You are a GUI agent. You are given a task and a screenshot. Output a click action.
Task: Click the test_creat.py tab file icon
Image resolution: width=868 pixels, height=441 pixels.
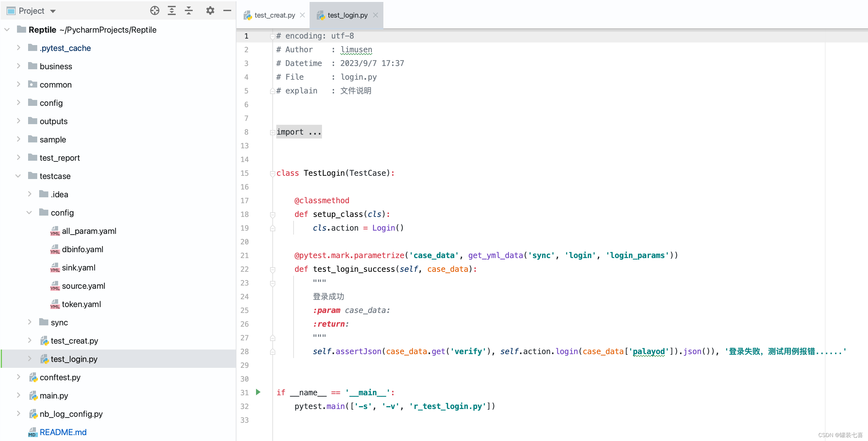[248, 15]
